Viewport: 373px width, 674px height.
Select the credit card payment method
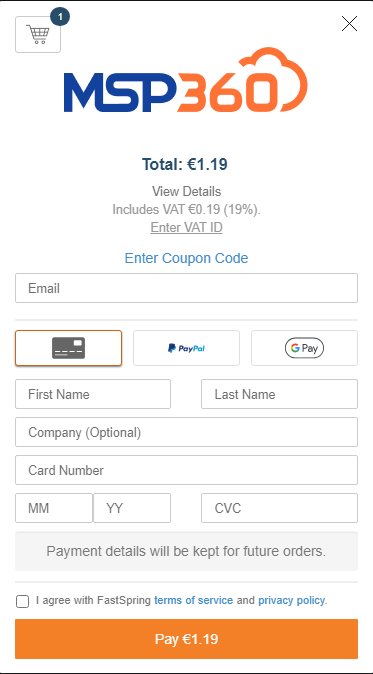click(68, 348)
